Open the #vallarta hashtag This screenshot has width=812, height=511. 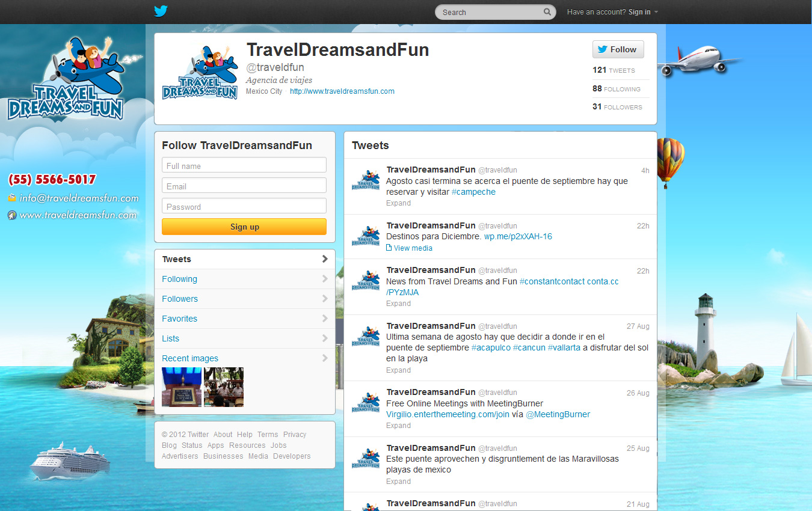(564, 347)
